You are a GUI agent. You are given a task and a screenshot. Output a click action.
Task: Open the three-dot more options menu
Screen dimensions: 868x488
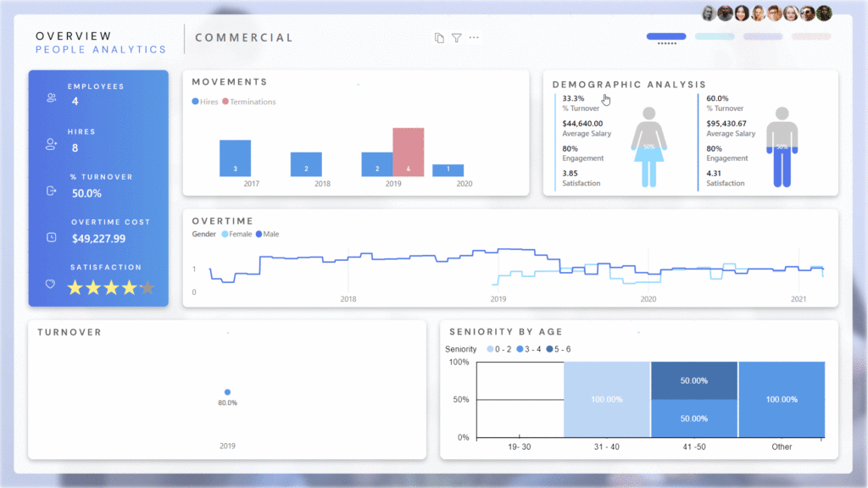474,37
